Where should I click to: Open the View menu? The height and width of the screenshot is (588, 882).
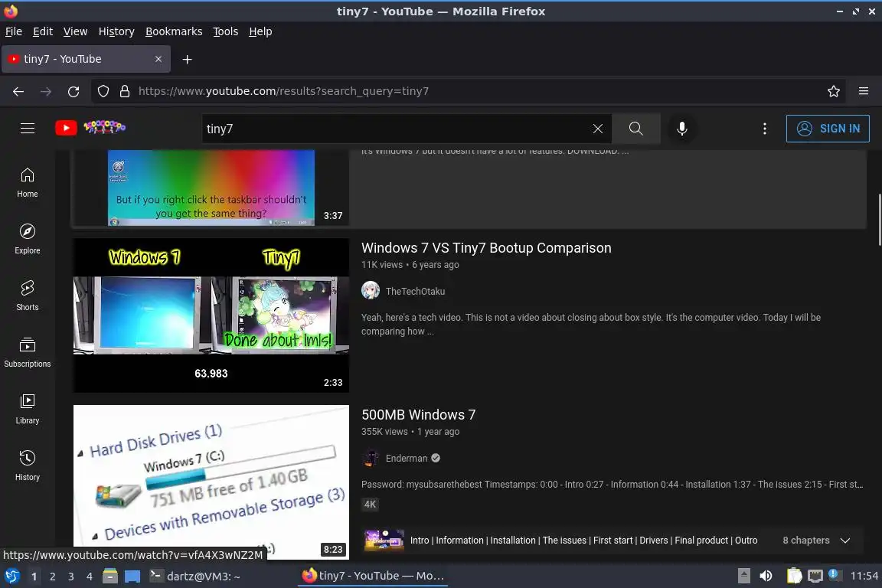click(75, 31)
